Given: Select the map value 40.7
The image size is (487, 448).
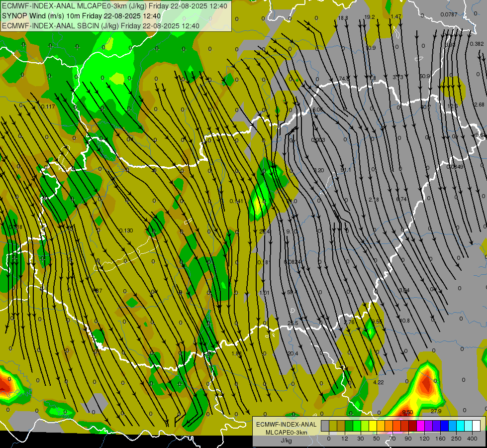Looking at the screenshot, I should tap(425, 107).
